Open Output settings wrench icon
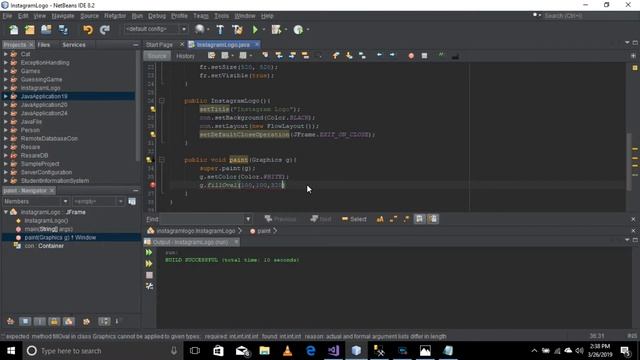 tap(149, 286)
